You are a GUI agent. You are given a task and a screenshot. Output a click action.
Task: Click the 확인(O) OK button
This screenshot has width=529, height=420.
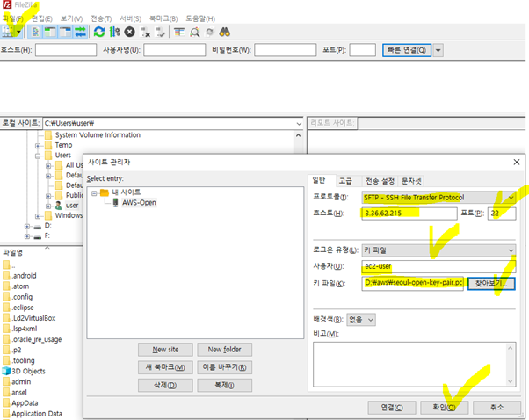coord(445,408)
